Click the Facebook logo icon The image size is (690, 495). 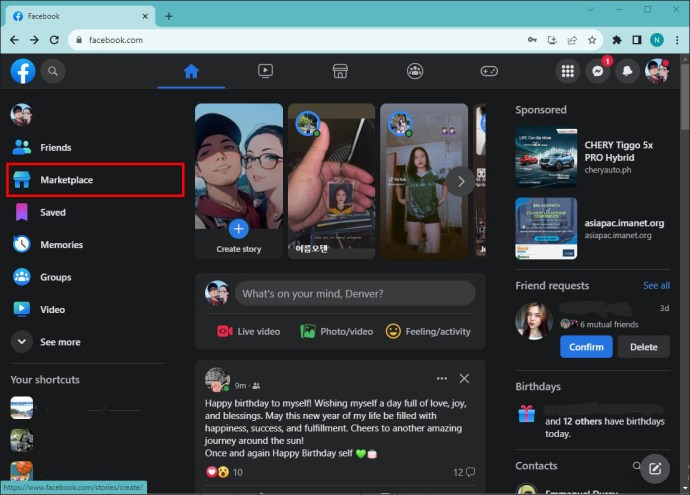(23, 71)
